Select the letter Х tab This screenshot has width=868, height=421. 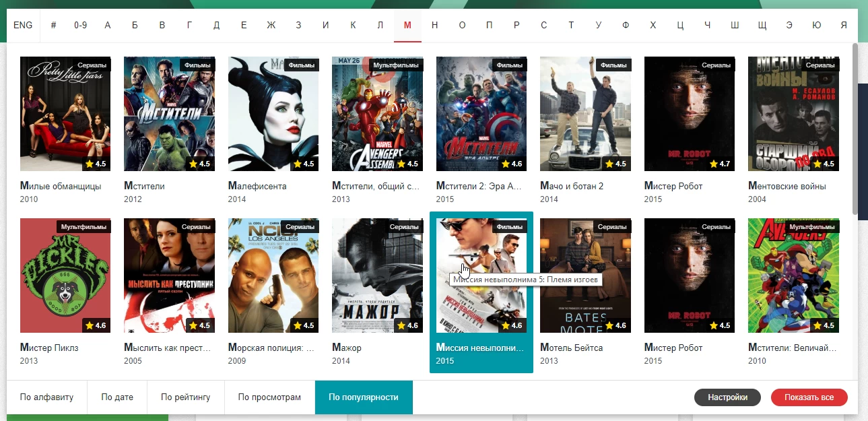pos(653,26)
